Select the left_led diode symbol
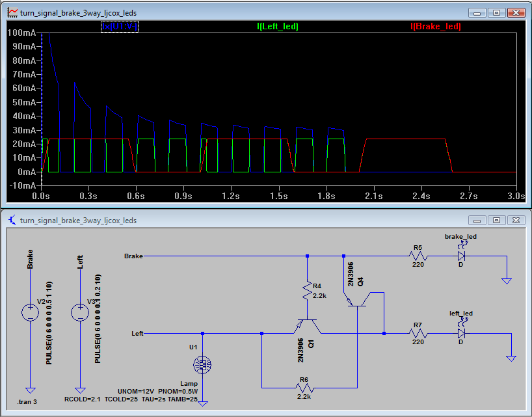The width and height of the screenshot is (532, 417). coord(461,333)
